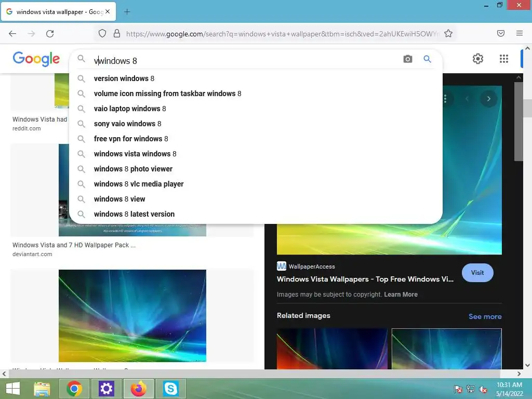Close the windows vista wallpaper tab

108,11
